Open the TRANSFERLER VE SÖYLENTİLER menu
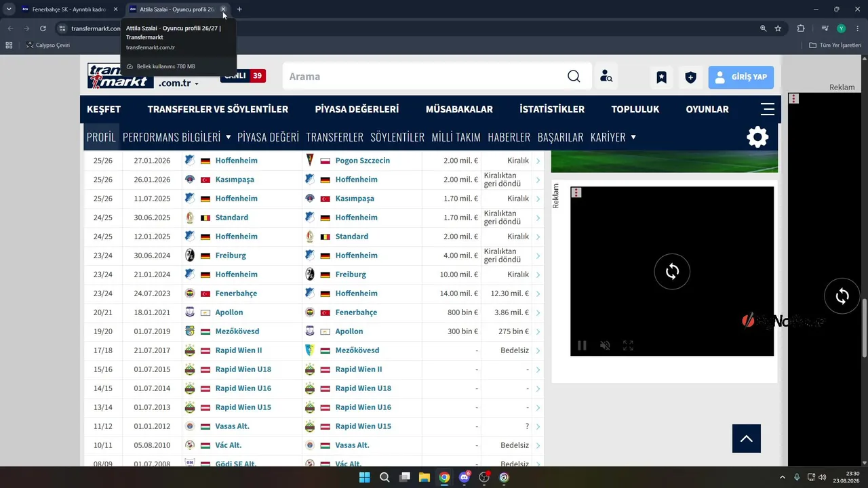The height and width of the screenshot is (488, 868). 218,109
